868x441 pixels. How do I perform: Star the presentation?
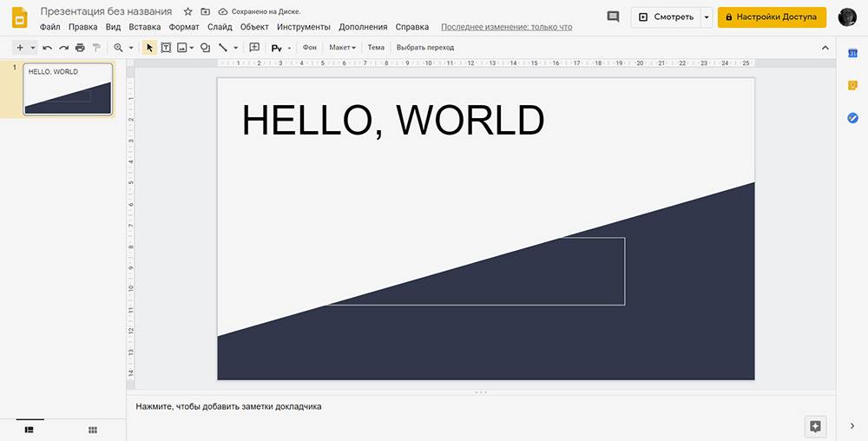pyautogui.click(x=187, y=11)
